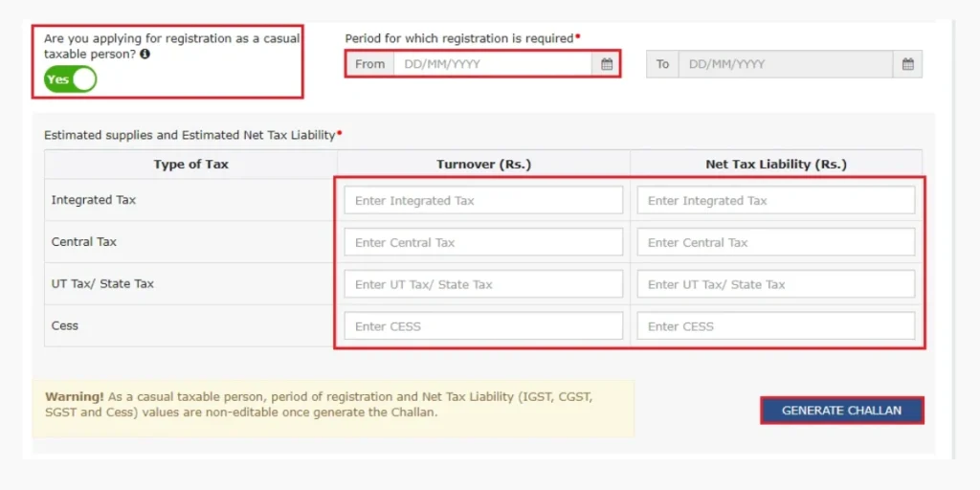Click the To date input field
This screenshot has width=980, height=490.
tap(785, 64)
